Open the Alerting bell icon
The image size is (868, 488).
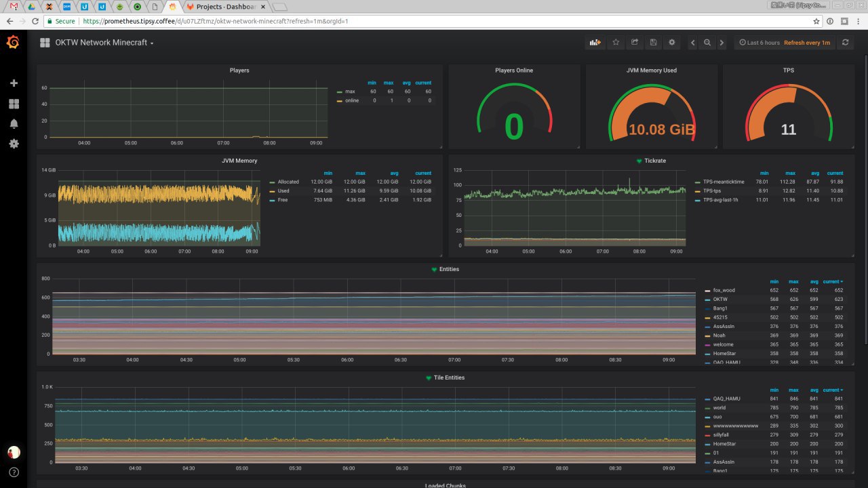click(14, 123)
